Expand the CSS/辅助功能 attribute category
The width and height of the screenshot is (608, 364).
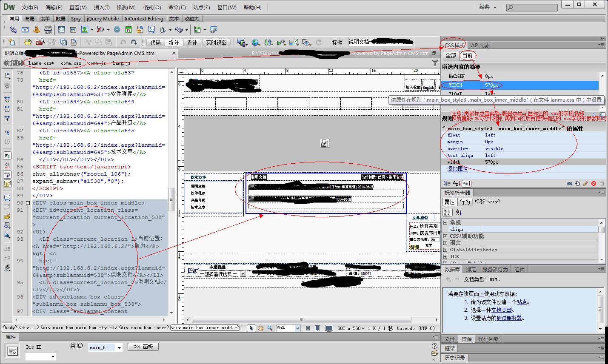[445, 236]
